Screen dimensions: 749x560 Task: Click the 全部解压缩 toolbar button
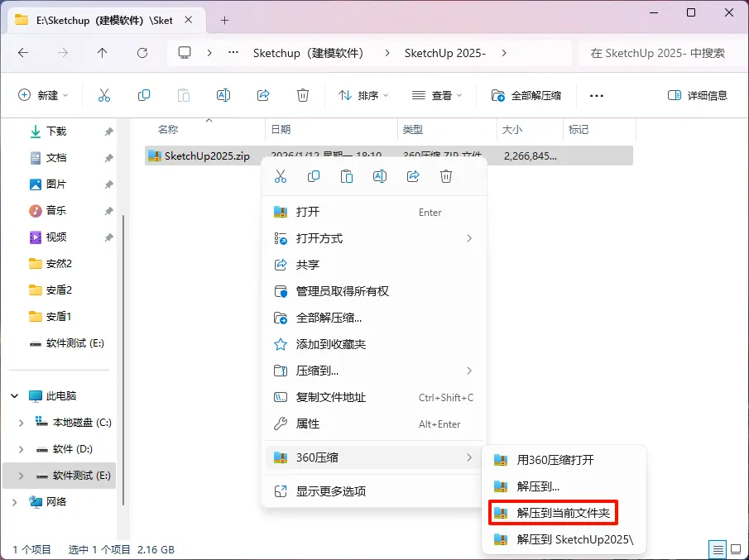[x=526, y=95]
